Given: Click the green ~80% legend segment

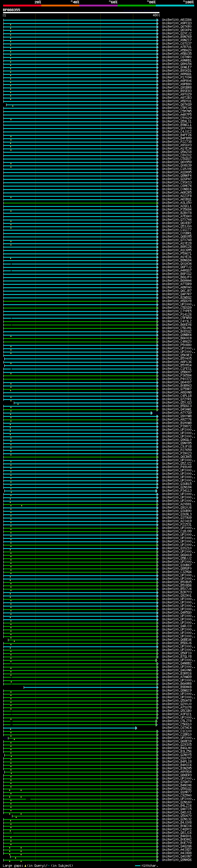Looking at the screenshot, I should click(x=137, y=6).
